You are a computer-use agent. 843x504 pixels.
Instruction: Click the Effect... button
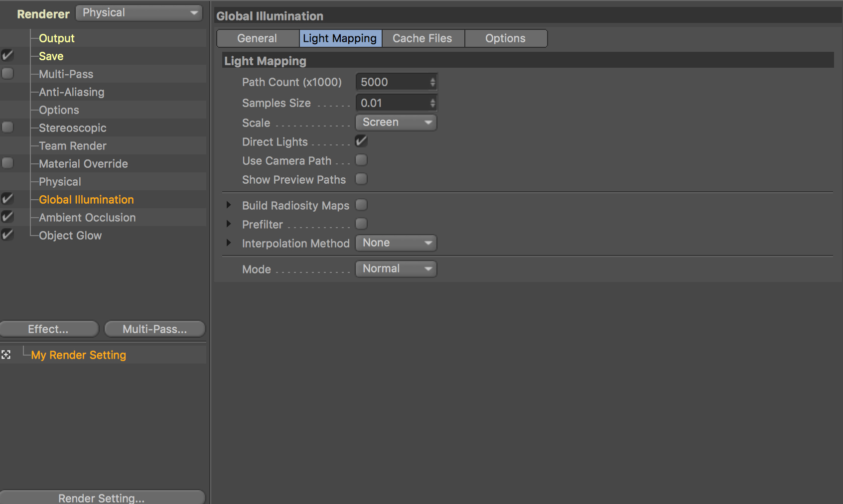(49, 329)
